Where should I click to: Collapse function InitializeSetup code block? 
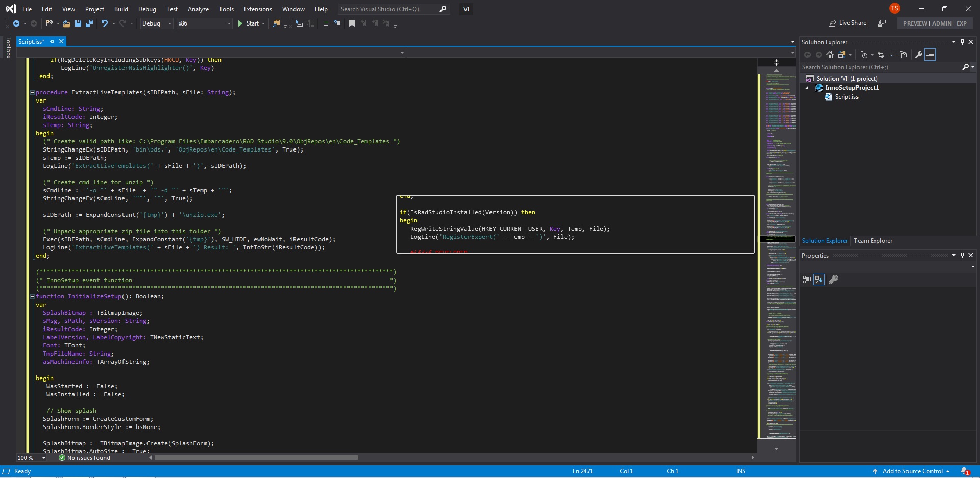(x=32, y=296)
